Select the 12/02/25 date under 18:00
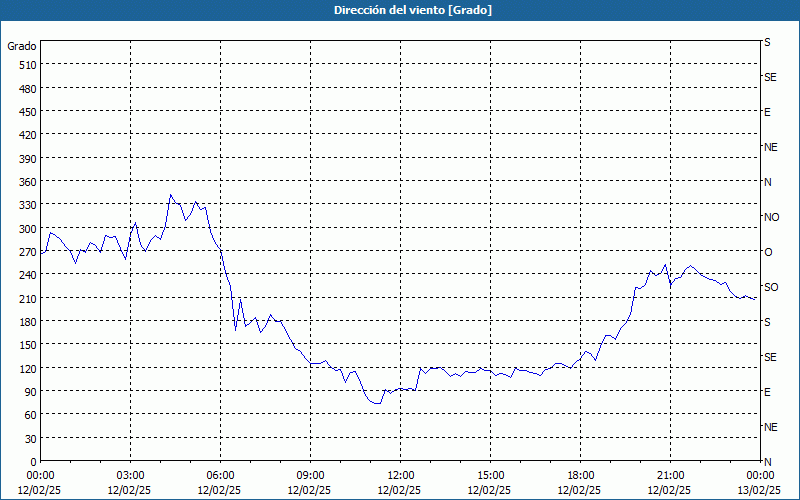This screenshot has height=500, width=800. pyautogui.click(x=579, y=490)
